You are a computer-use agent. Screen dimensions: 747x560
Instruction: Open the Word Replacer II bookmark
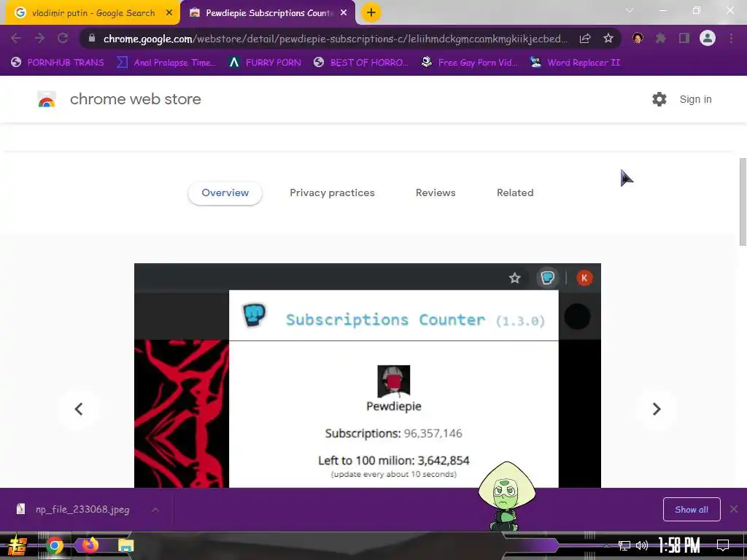576,63
